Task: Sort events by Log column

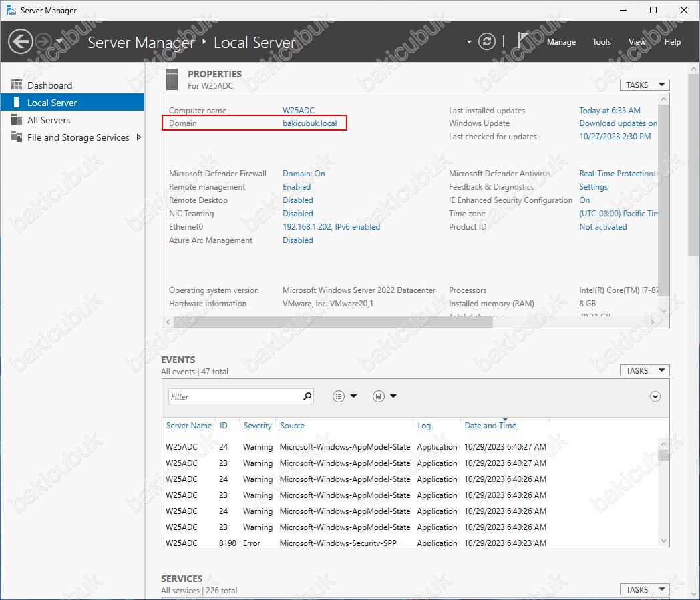Action: pyautogui.click(x=424, y=426)
